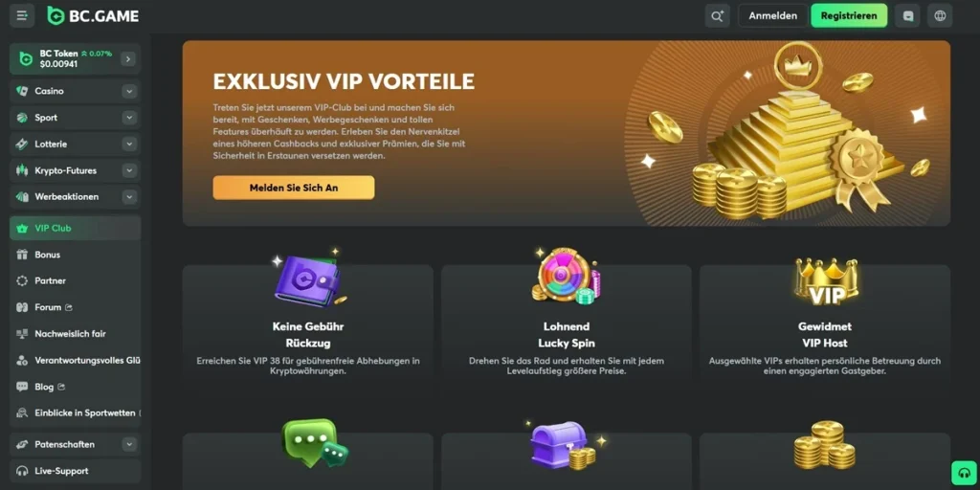Collapse the sidebar with the hamburger menu icon
The image size is (980, 490).
click(22, 15)
